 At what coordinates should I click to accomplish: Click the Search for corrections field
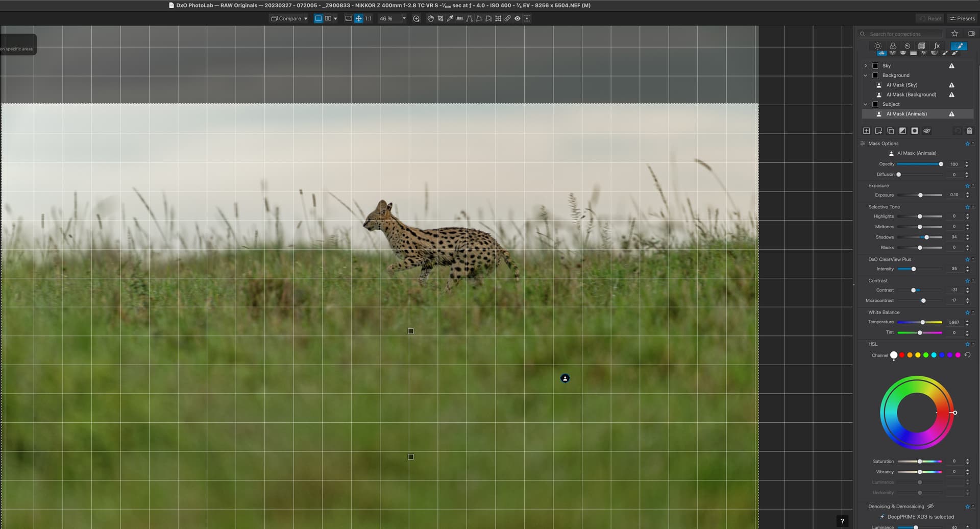click(x=903, y=34)
